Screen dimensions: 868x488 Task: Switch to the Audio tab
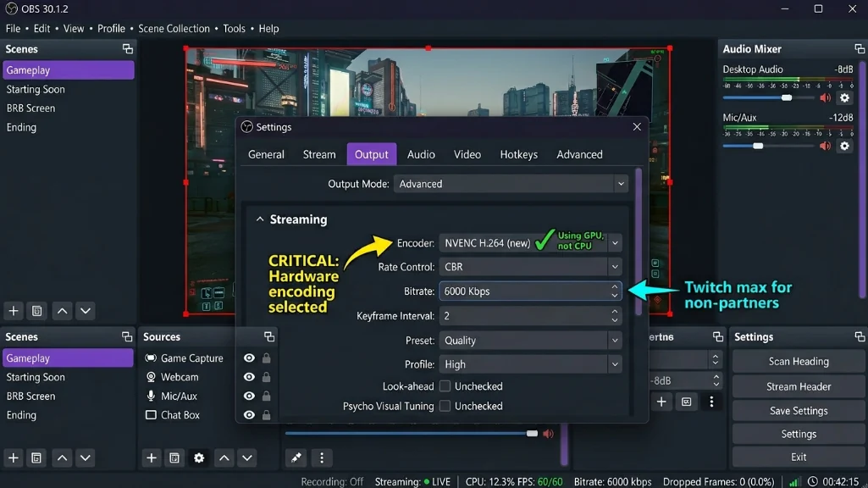pyautogui.click(x=421, y=154)
